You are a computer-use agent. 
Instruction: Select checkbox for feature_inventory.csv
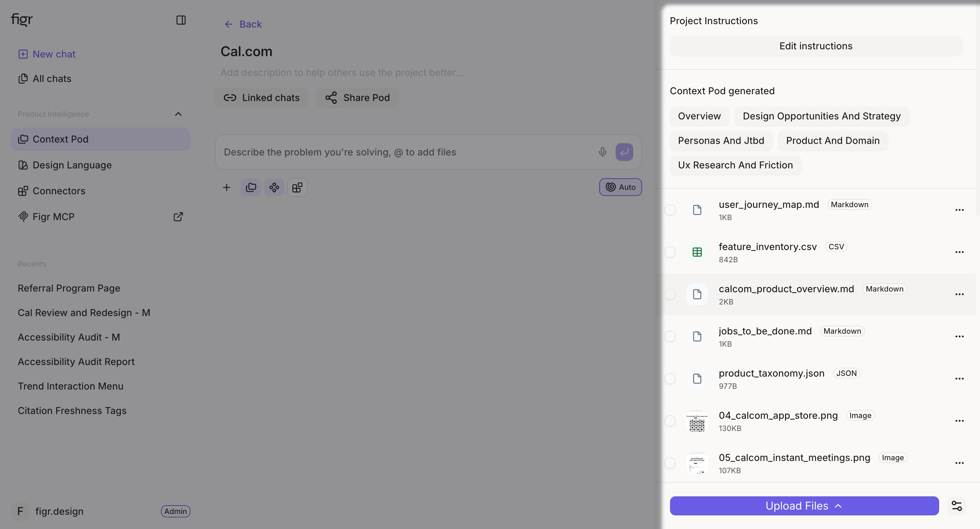[x=670, y=252]
